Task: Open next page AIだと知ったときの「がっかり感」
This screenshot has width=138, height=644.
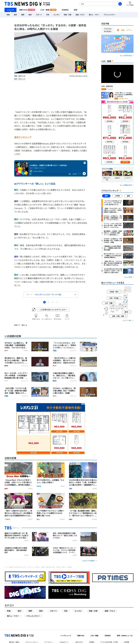Action: (x=51, y=295)
